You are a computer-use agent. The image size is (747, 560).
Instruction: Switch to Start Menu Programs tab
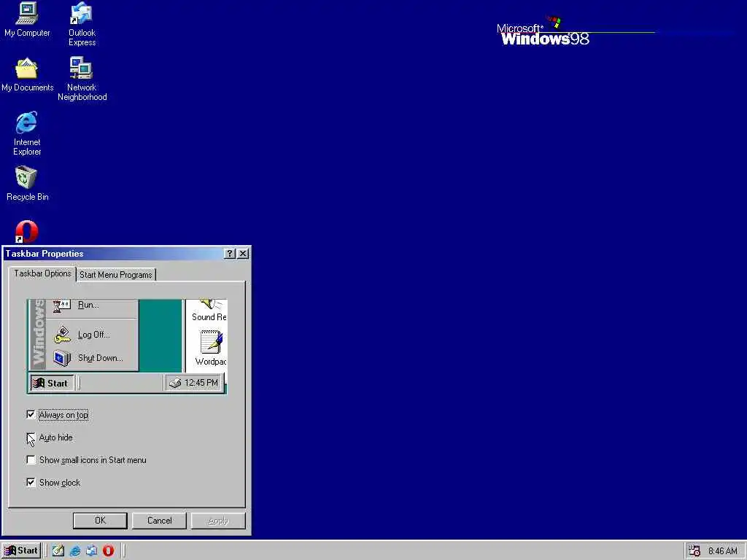116,275
